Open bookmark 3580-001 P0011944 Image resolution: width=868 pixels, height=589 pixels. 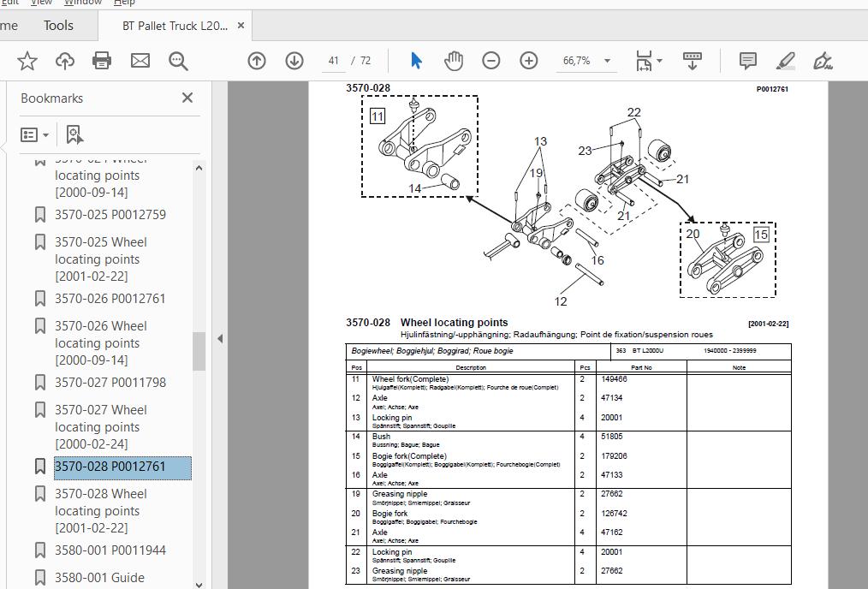click(110, 550)
